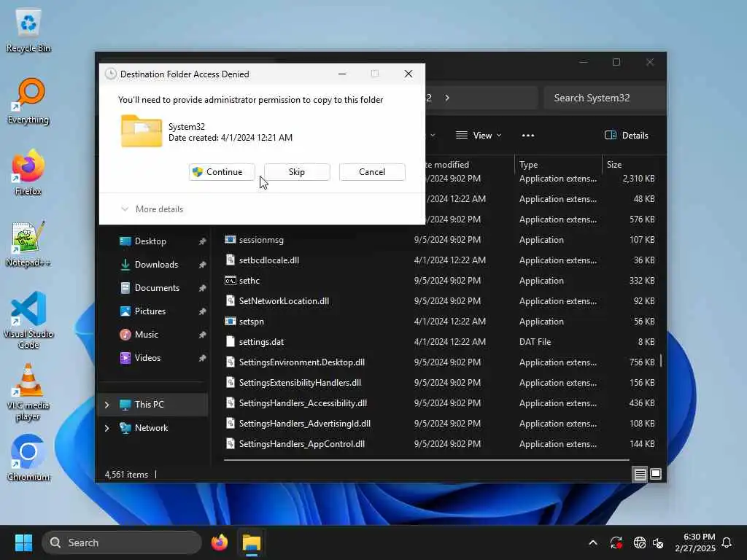The image size is (747, 560).
Task: Select Music in the navigation pane
Action: click(146, 335)
